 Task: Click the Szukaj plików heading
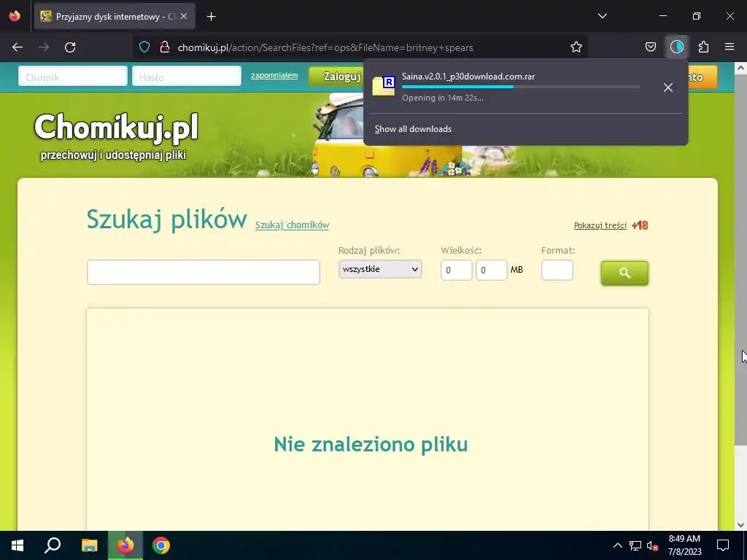tap(167, 219)
